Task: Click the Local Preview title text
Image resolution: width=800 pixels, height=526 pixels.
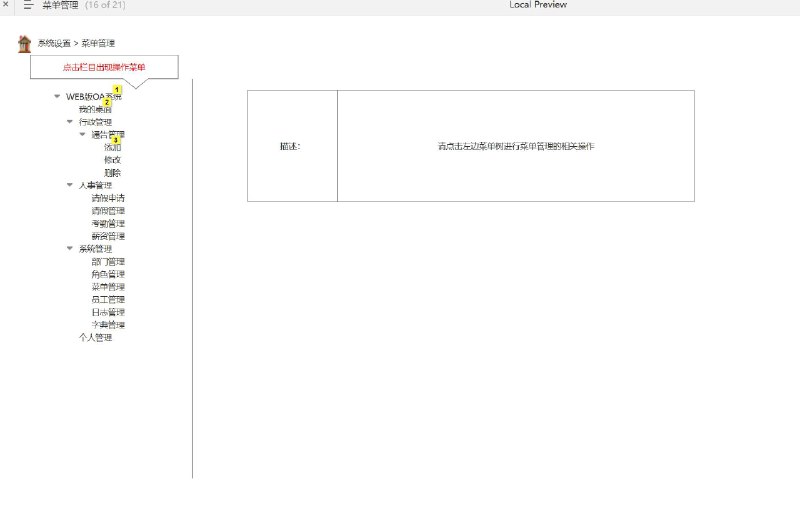Action: point(538,5)
